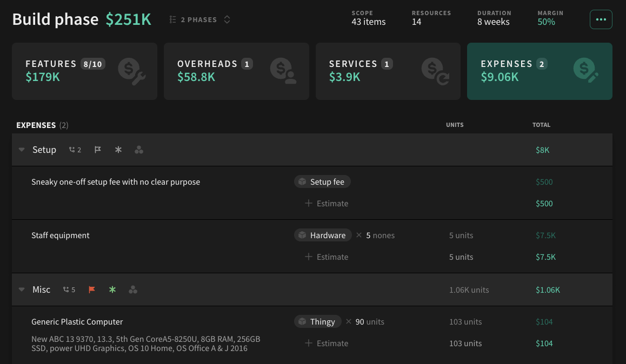Click the TOTAL column header
626x364 pixels.
[541, 125]
